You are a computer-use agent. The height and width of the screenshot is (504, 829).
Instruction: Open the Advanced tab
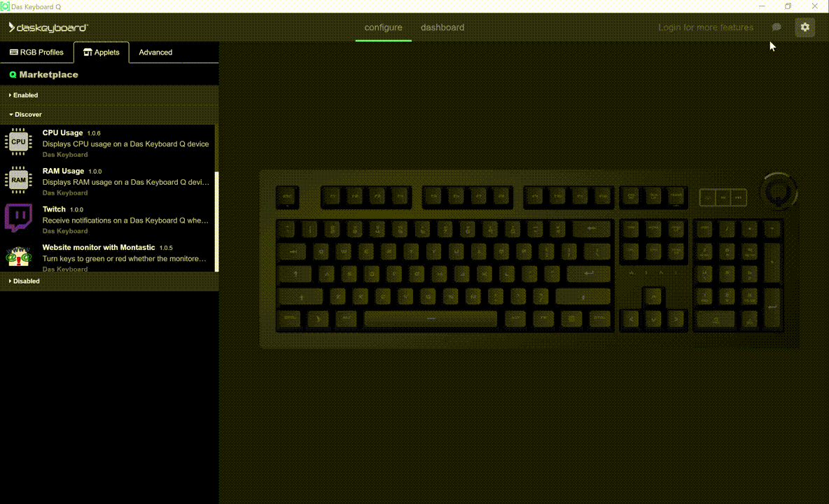coord(155,52)
